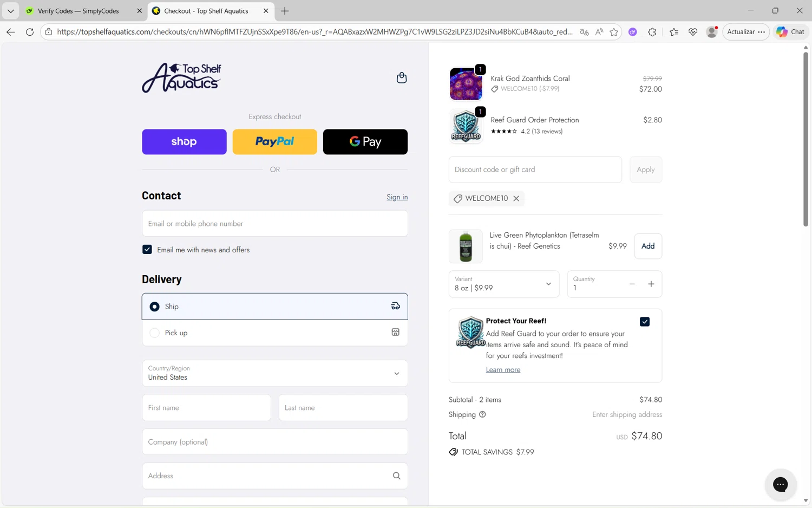Click the browser address bar URL
812x508 pixels.
pos(315,32)
